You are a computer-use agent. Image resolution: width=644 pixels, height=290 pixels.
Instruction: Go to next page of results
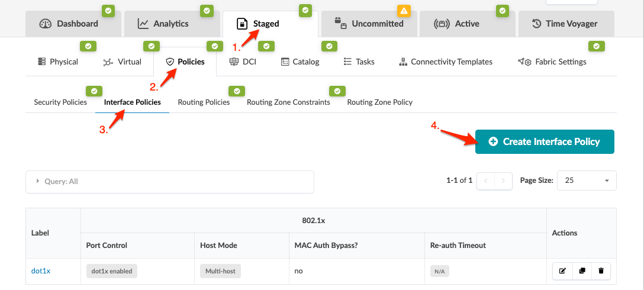(503, 181)
